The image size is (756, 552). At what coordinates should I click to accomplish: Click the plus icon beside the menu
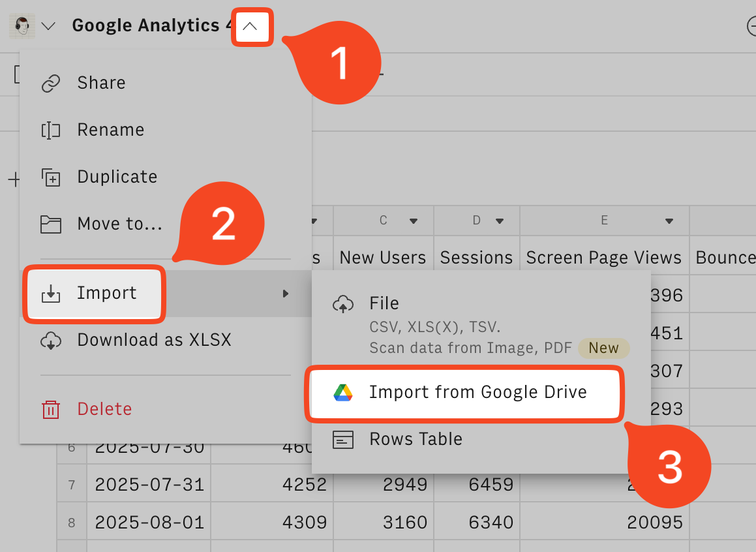coord(14,180)
